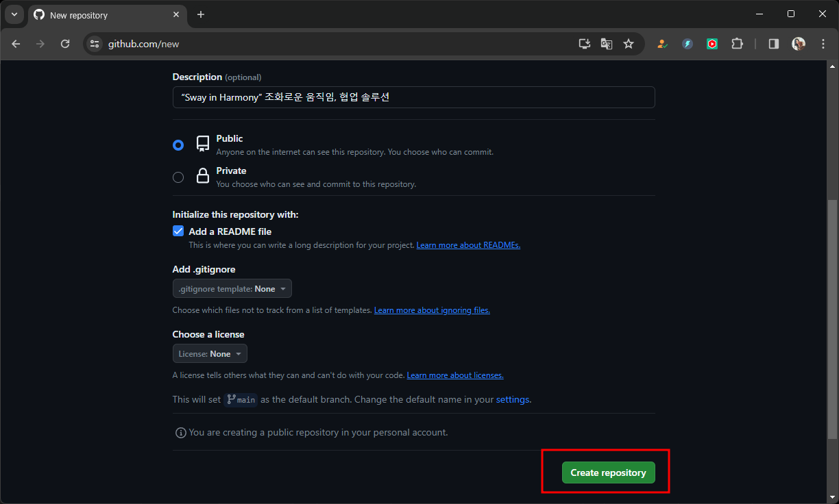This screenshot has width=839, height=504.
Task: Click the Choose a license heading
Action: [208, 334]
